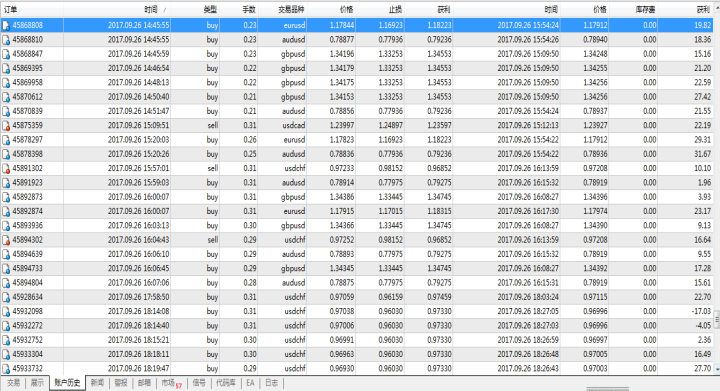Click the order icon beside 45868810

point(6,40)
